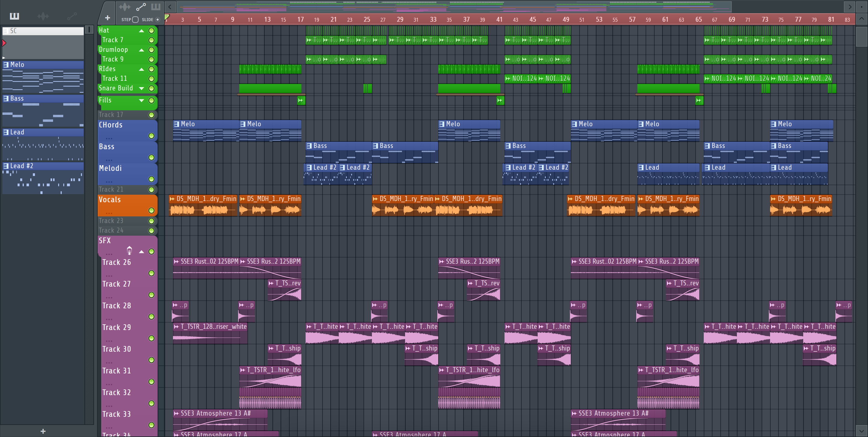Toggle the STEP editing checkbox
The width and height of the screenshot is (868, 437).
tap(135, 20)
